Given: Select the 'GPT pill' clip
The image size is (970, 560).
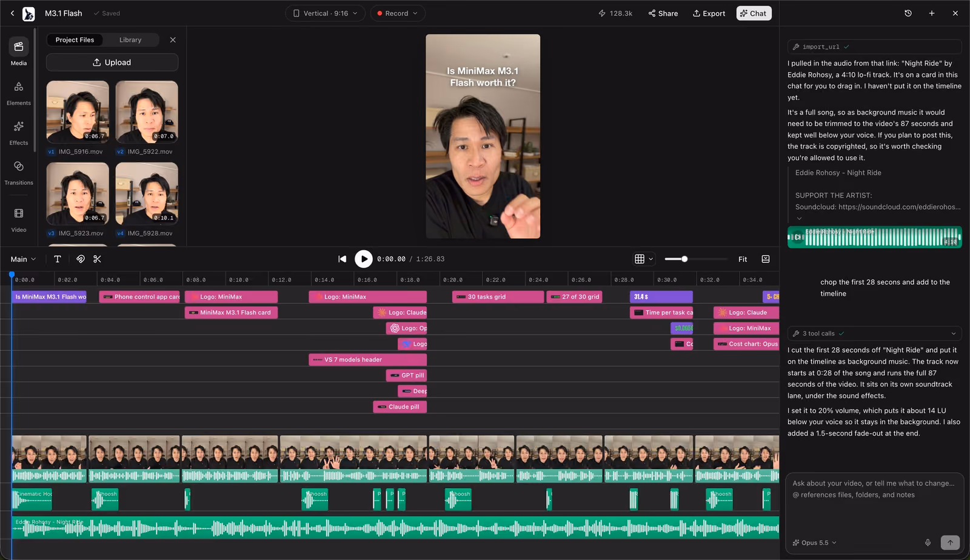Looking at the screenshot, I should pos(406,376).
